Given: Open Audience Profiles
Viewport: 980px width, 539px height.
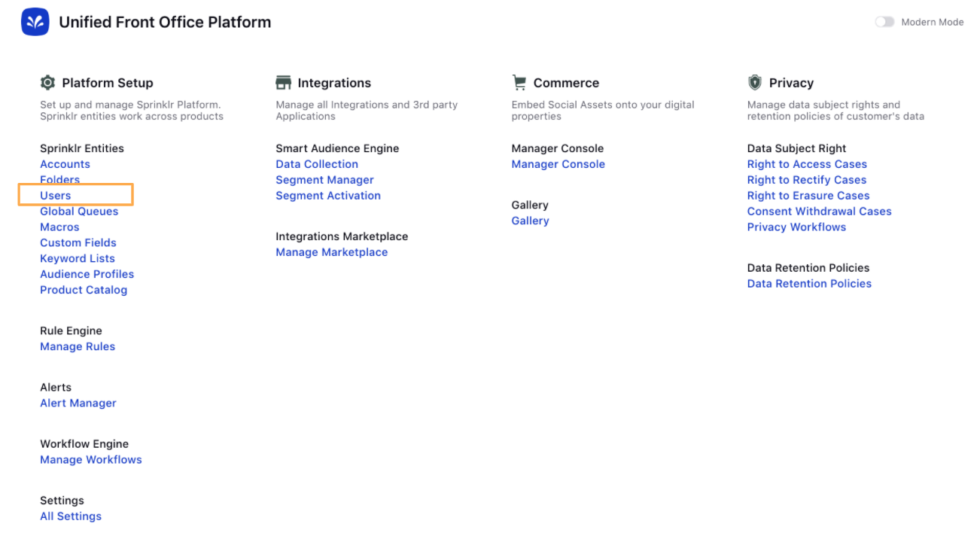Looking at the screenshot, I should point(87,275).
